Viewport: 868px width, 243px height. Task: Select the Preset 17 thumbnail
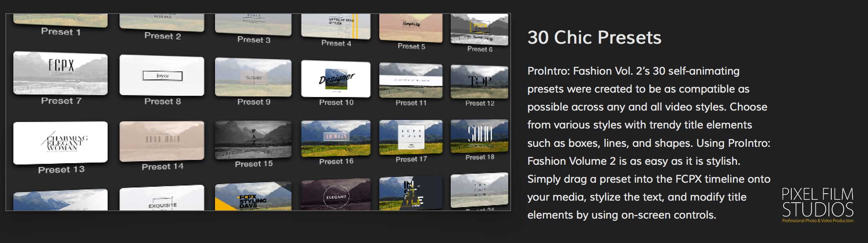click(411, 137)
